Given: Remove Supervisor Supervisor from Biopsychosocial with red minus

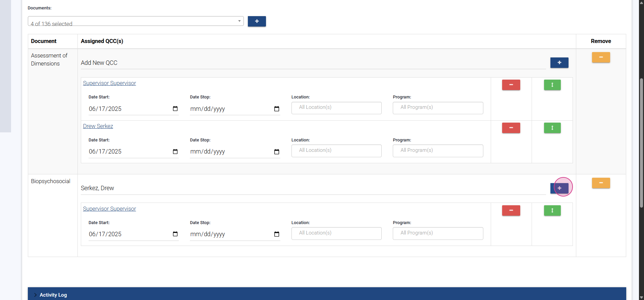Looking at the screenshot, I should [x=511, y=210].
